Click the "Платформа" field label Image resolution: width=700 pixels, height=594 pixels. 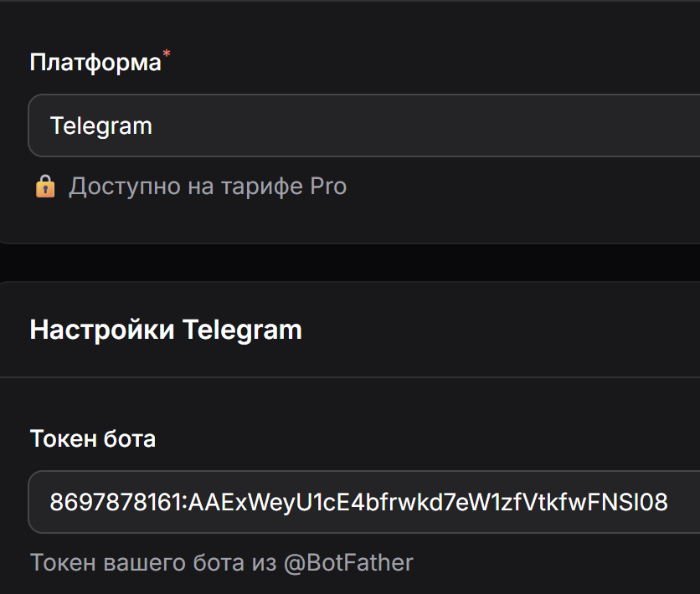[x=95, y=63]
